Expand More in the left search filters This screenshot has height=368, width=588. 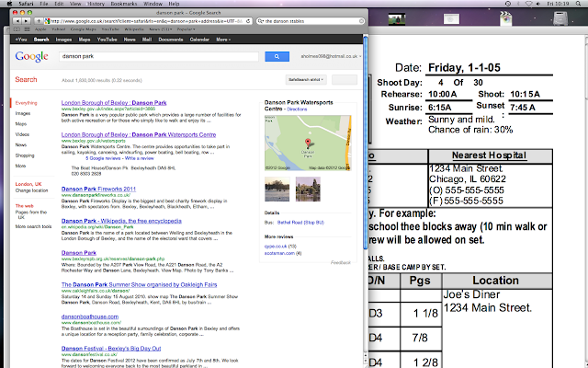(20, 166)
